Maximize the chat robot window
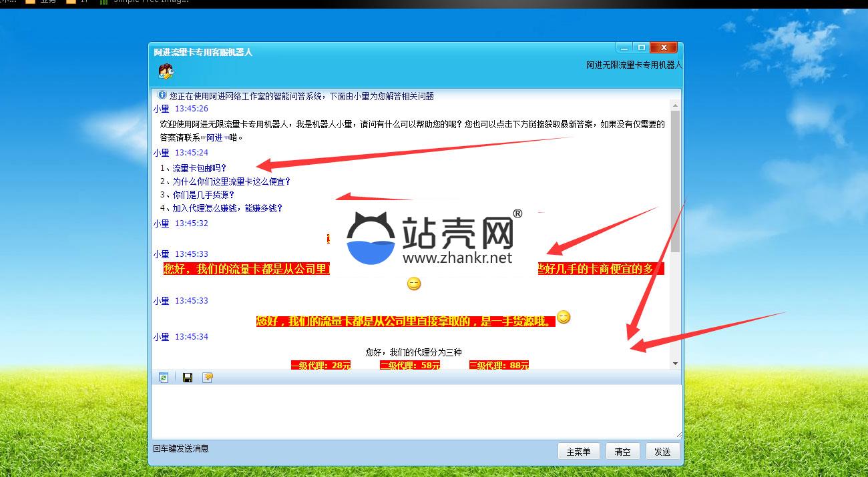This screenshot has height=477, width=868. point(641,48)
